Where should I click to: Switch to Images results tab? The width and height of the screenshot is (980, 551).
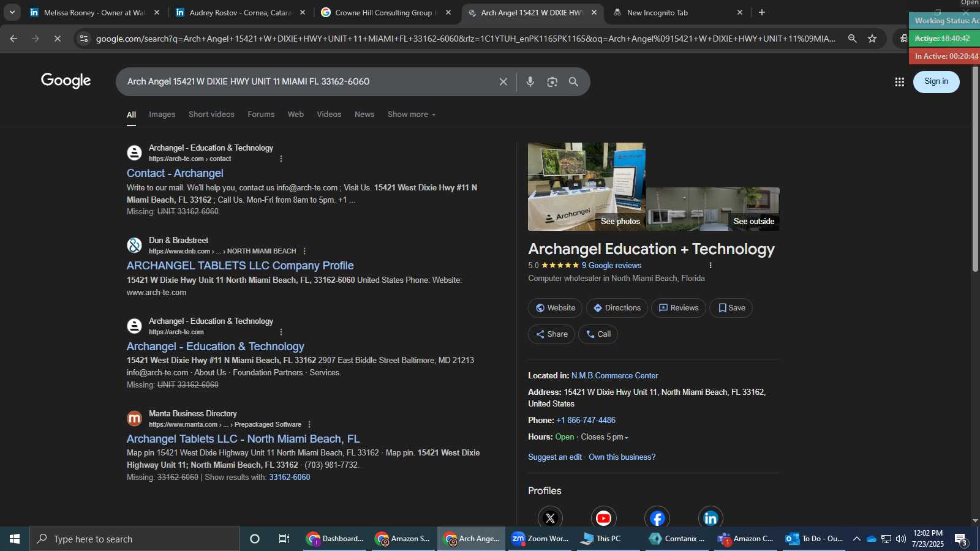[x=162, y=114]
